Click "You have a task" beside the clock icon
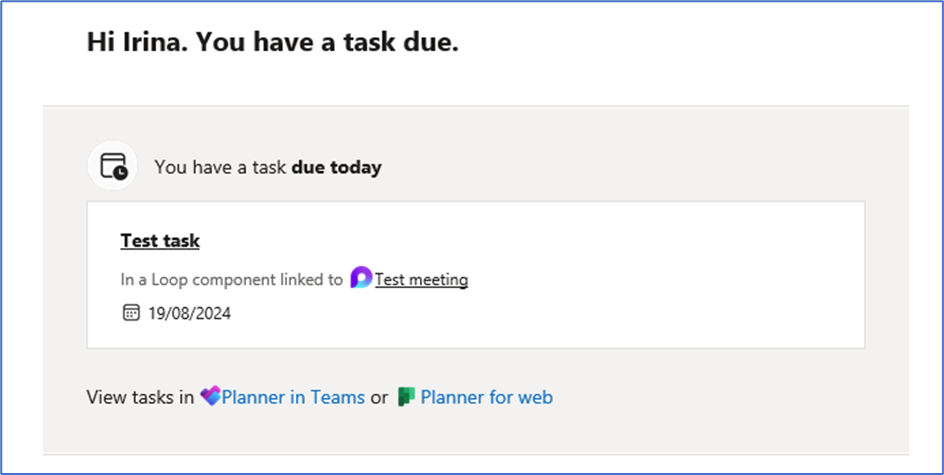The image size is (944, 475). [x=220, y=167]
